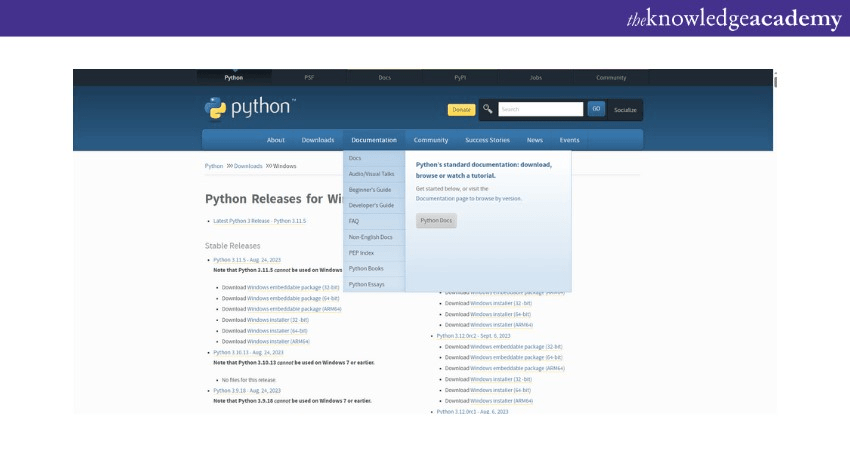Viewport: 850px width, 450px height.
Task: Click the Downloads breadcrumb link
Action: (248, 166)
